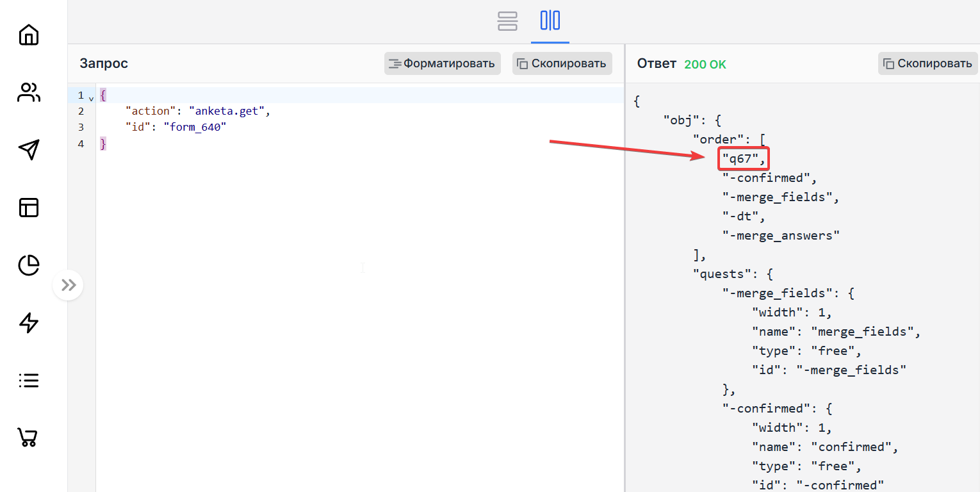Click the highlighted q67 value in the response
This screenshot has height=492, width=980.
click(x=743, y=158)
